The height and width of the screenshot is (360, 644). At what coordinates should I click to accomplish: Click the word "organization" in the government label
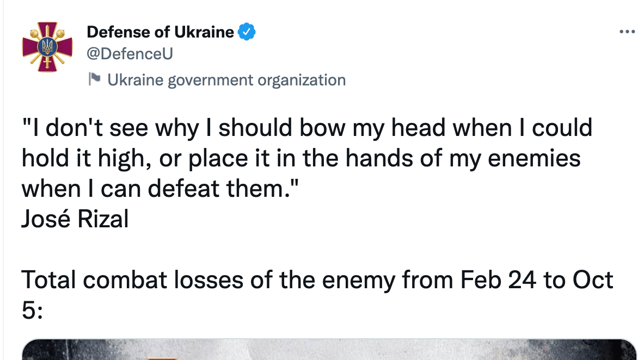click(301, 80)
